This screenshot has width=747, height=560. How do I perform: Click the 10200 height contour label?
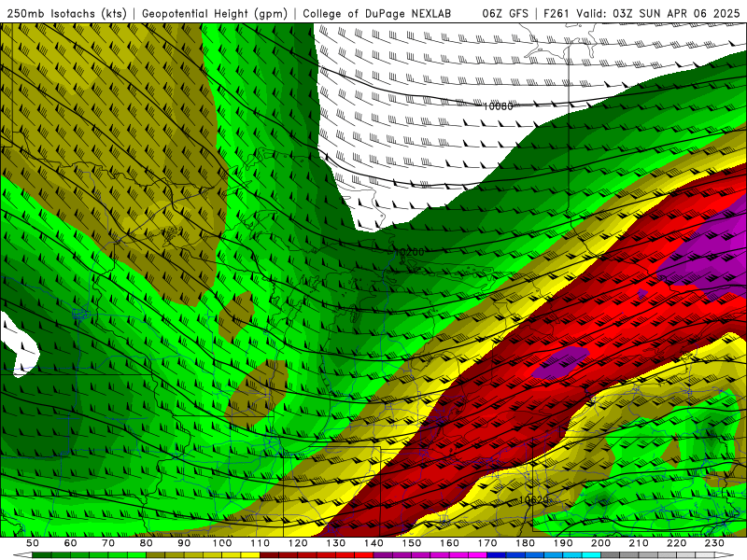pos(409,251)
